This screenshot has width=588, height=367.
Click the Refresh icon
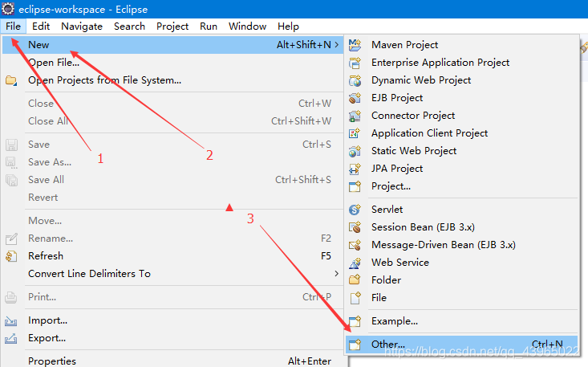coord(11,256)
